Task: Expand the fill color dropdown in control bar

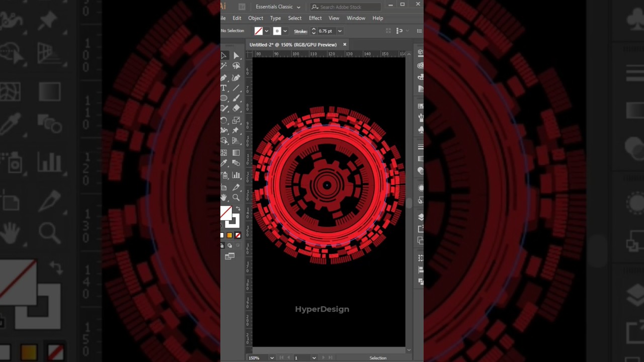Action: click(266, 31)
